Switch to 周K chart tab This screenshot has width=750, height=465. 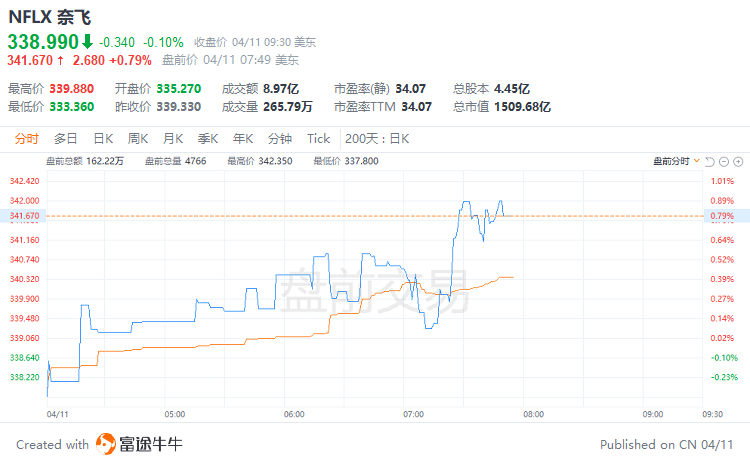click(138, 139)
